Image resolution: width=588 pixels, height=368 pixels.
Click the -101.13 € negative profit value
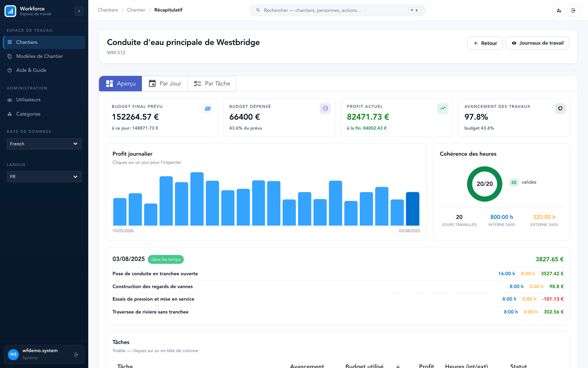[x=553, y=299]
